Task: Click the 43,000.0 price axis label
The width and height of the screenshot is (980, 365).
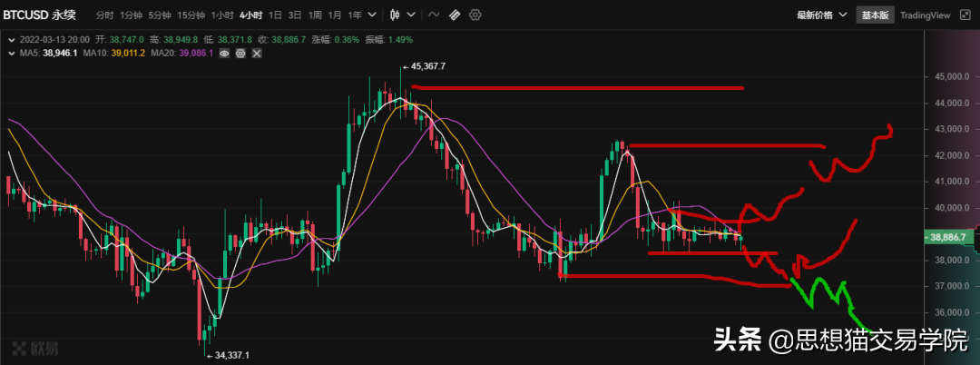Action: click(951, 129)
